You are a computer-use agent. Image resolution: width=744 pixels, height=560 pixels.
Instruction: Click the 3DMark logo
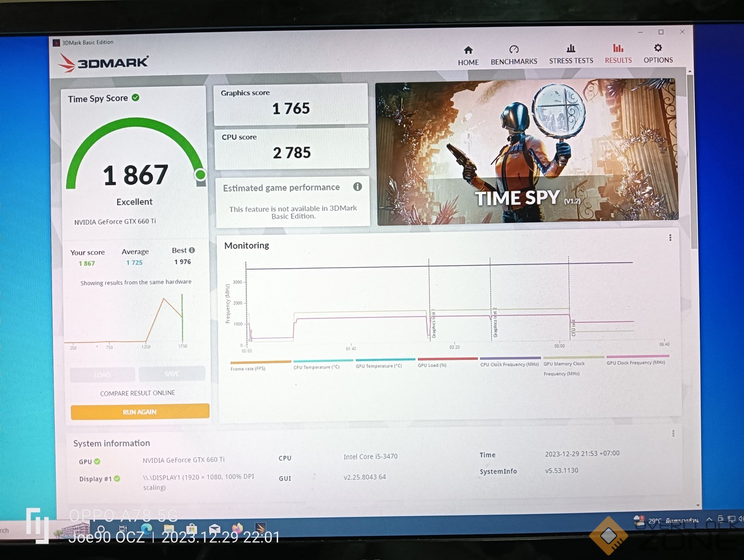103,63
